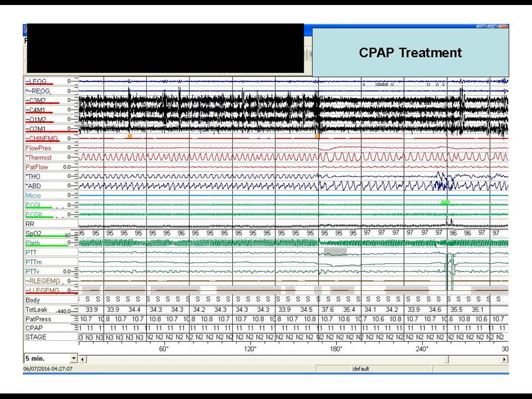Select the ~C4M1 EEG channel label
Image resolution: width=532 pixels, height=399 pixels.
(35, 110)
